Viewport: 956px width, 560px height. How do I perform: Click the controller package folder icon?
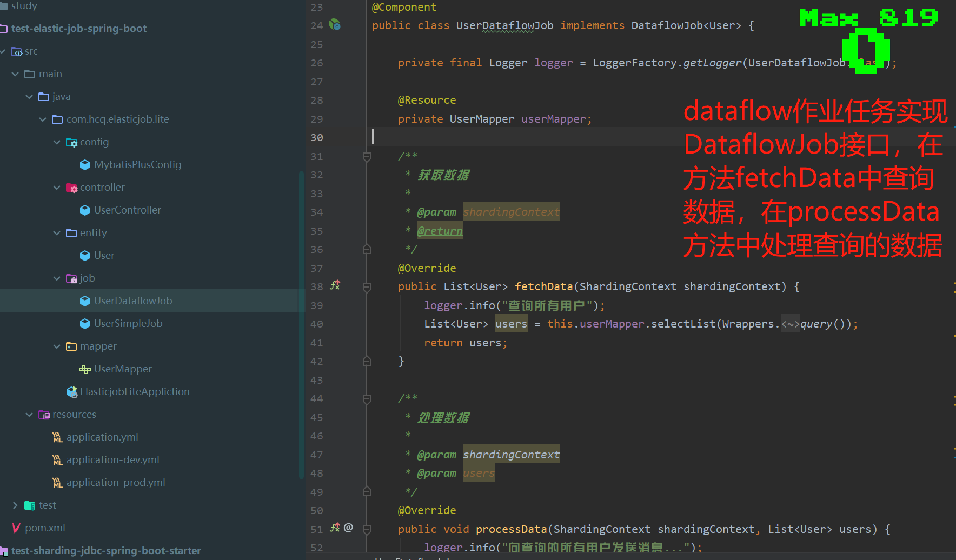(72, 187)
